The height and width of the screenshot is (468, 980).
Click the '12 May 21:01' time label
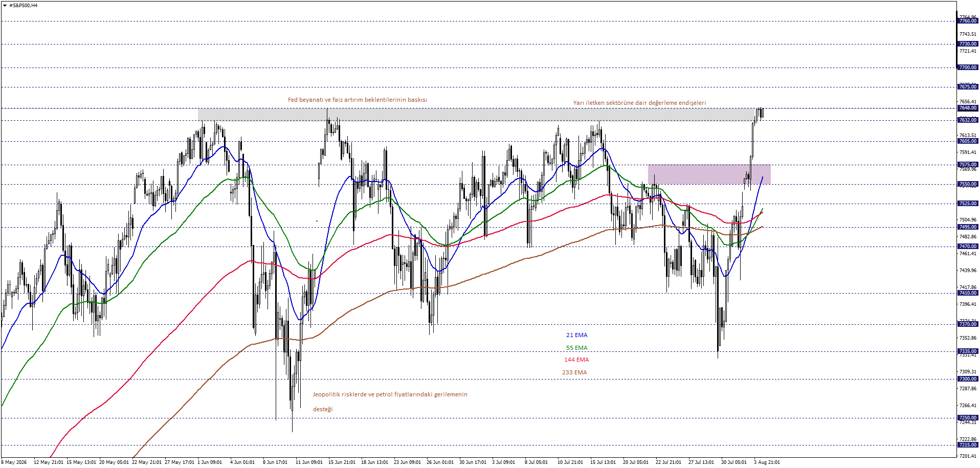click(49, 462)
